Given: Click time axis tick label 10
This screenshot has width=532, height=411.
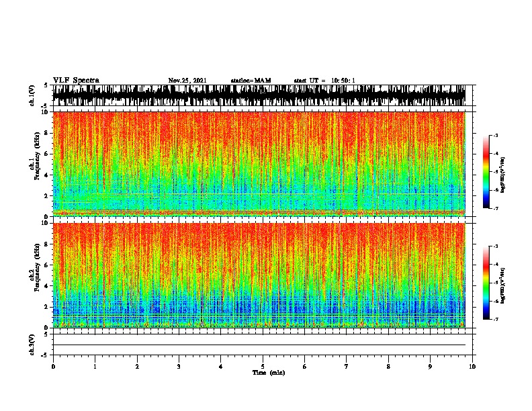Looking at the screenshot, I should (x=472, y=367).
